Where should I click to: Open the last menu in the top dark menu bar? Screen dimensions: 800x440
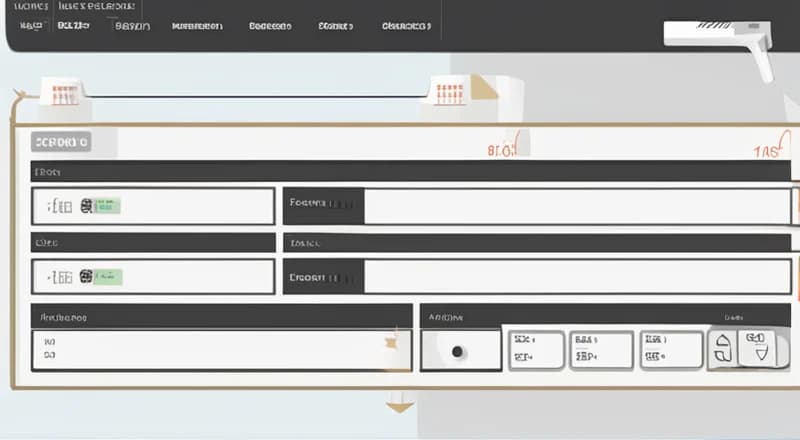[406, 27]
